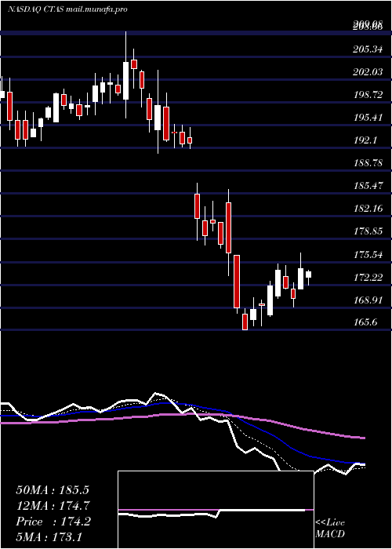392x549 pixels.
Task: Click the 165.6 price axis label
Action: (x=365, y=322)
